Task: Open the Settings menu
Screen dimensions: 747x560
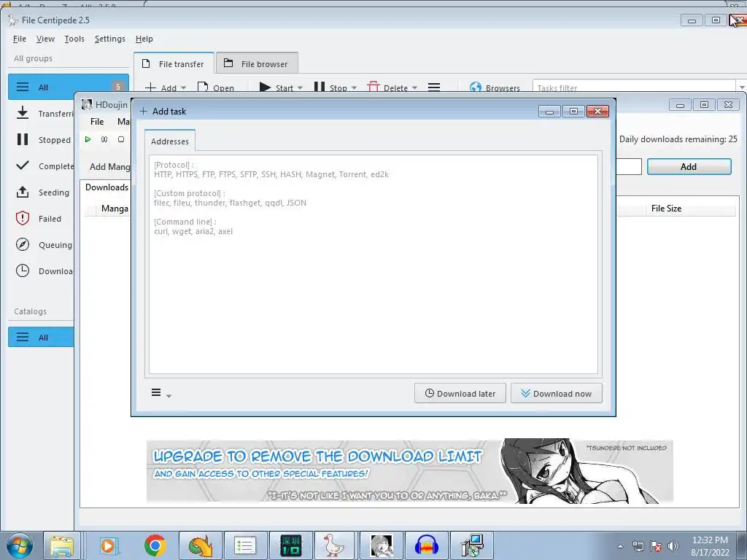Action: click(110, 39)
